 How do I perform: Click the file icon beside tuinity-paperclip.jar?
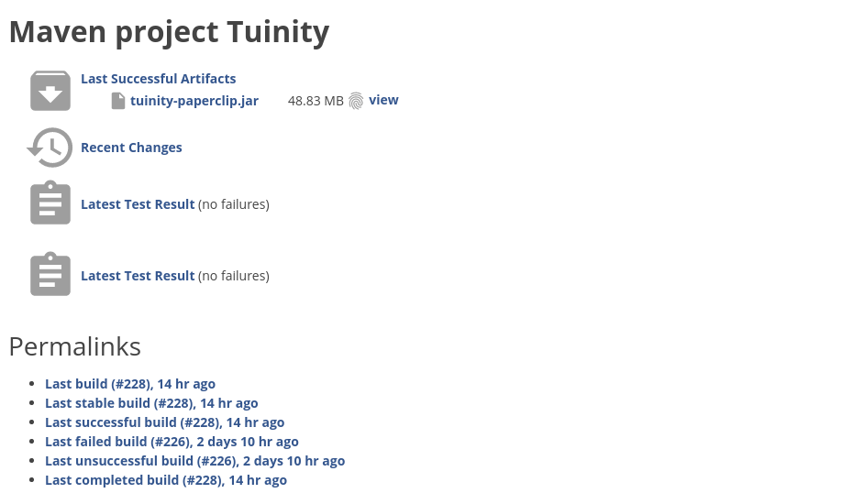(118, 101)
